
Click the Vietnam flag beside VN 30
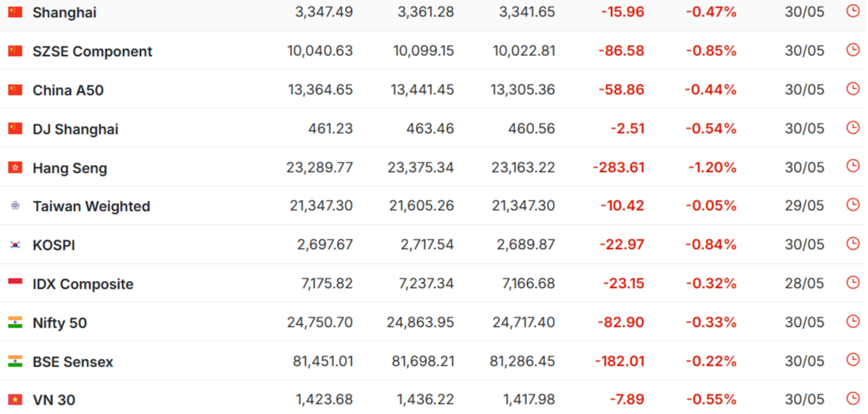16,400
